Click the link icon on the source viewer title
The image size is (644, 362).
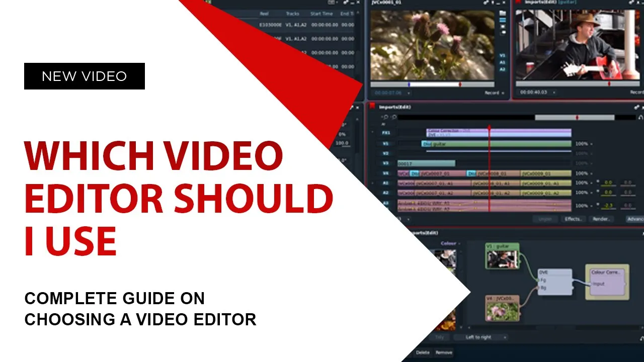click(x=486, y=3)
